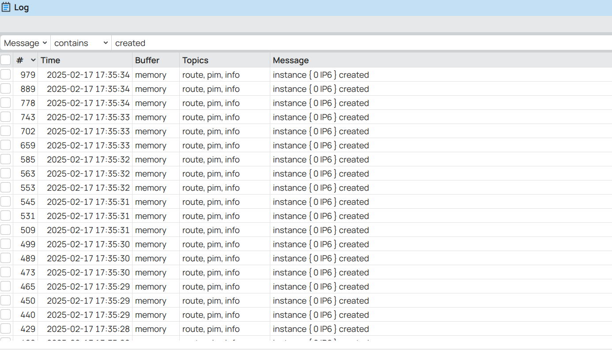Click the memory buffer cell in row 659
The width and height of the screenshot is (612, 364).
151,145
